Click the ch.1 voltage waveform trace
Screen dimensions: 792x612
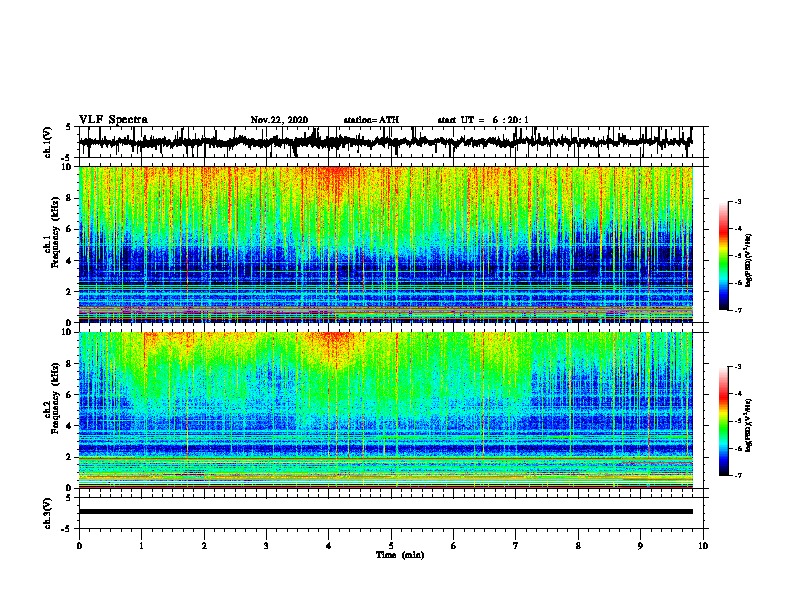pyautogui.click(x=385, y=142)
